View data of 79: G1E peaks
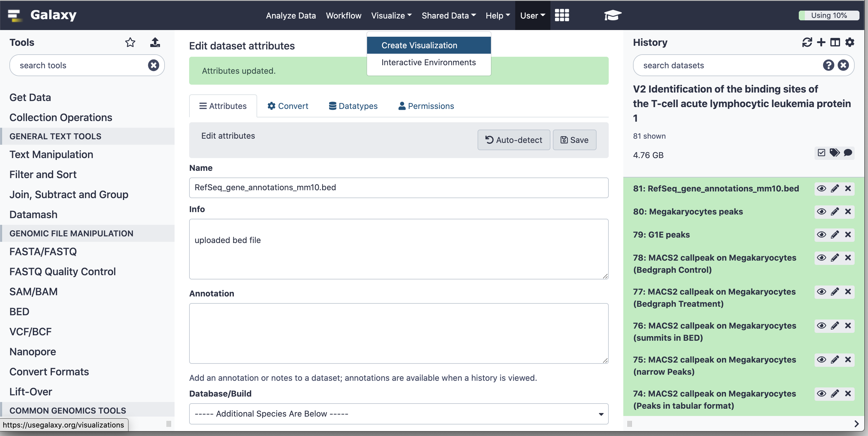This screenshot has height=436, width=868. coord(822,235)
